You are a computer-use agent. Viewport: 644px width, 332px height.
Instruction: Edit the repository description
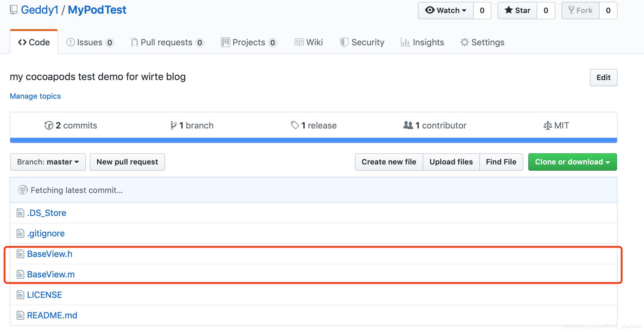[x=603, y=78]
